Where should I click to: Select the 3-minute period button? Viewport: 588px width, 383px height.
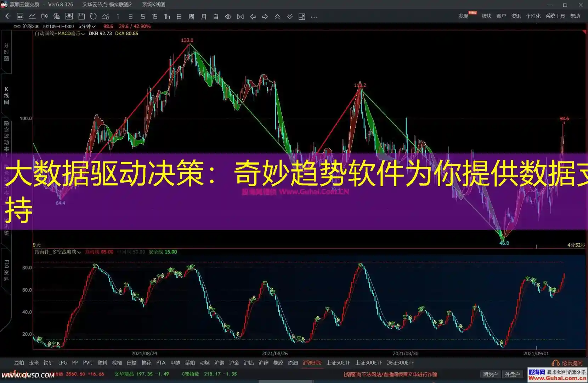130,17
